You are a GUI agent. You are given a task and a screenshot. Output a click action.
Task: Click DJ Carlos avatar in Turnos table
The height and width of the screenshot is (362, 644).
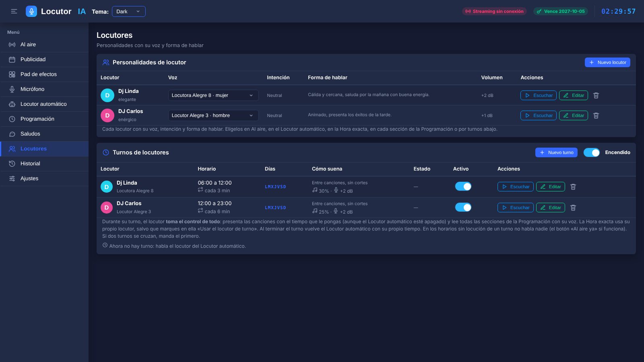coord(106,208)
